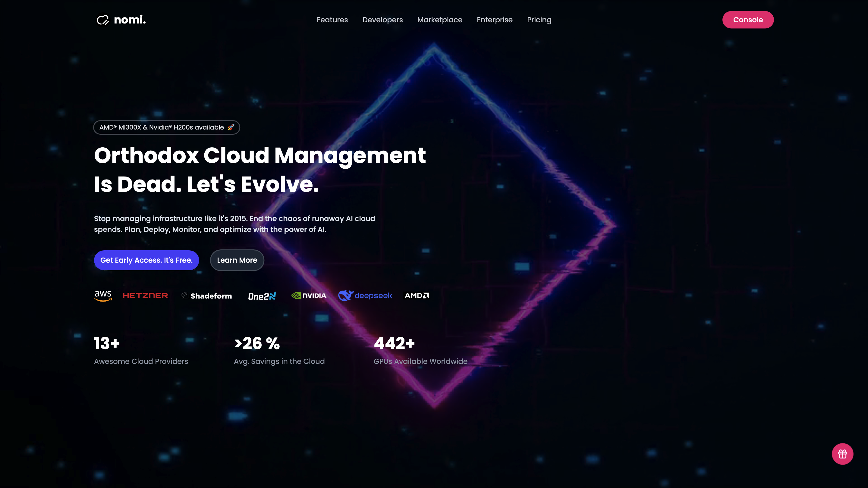868x488 pixels.
Task: Click the Console button
Action: (748, 20)
